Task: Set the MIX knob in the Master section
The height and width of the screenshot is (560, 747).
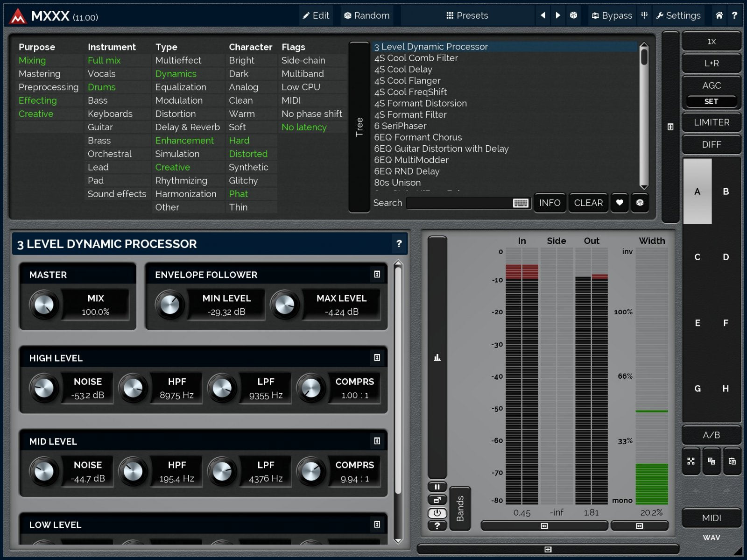Action: pyautogui.click(x=44, y=305)
